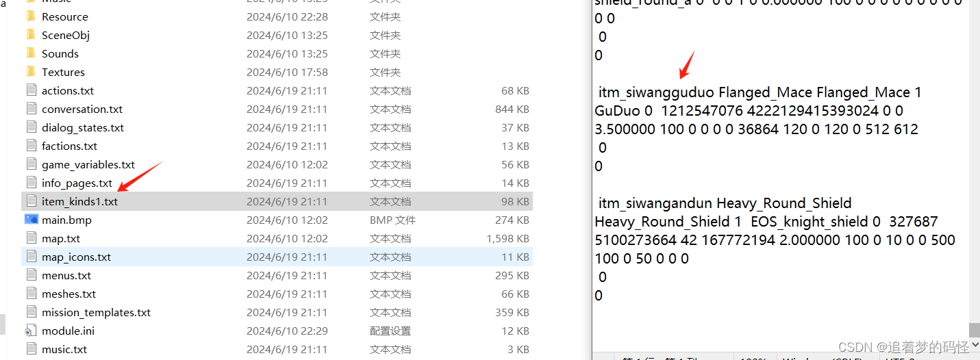Image resolution: width=980 pixels, height=360 pixels.
Task: Select the dialog_states.txt file name
Action: pyautogui.click(x=83, y=127)
